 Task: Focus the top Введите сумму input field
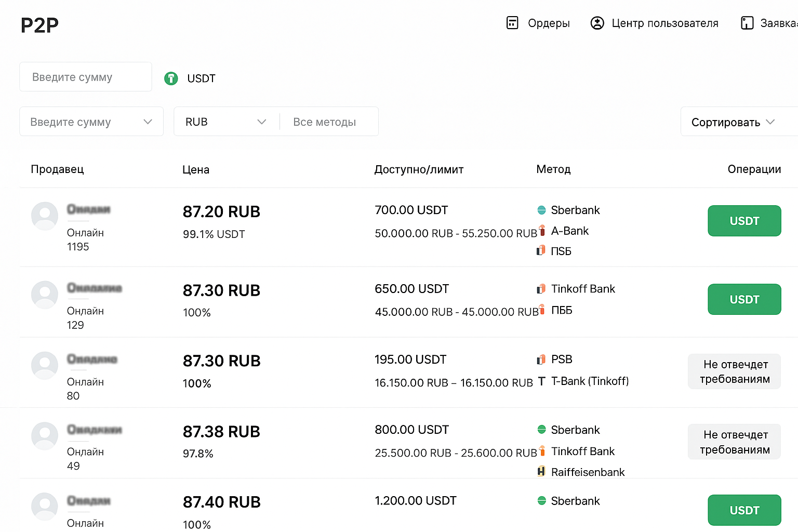coord(86,77)
